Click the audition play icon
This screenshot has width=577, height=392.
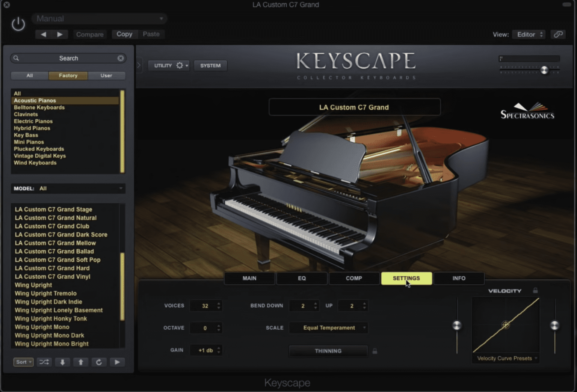(x=117, y=362)
